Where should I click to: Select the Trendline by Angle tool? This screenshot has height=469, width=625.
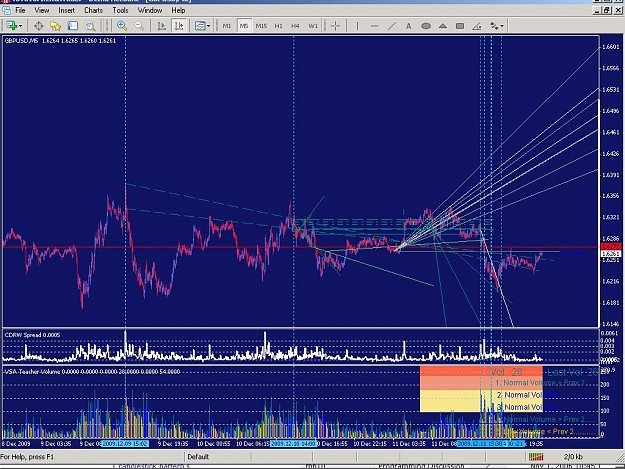[x=477, y=26]
